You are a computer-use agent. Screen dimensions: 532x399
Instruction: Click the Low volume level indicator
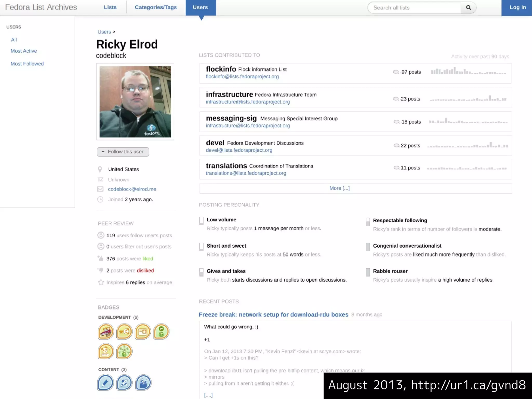(x=201, y=221)
